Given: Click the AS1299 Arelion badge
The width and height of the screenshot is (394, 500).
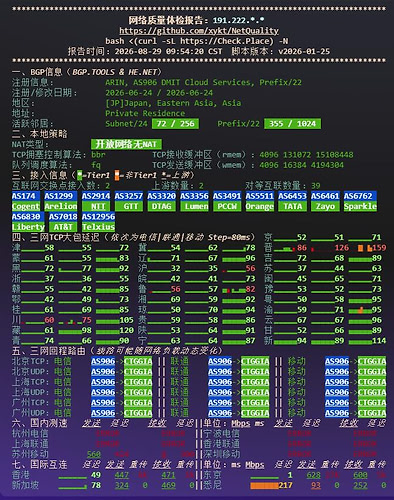Looking at the screenshot, I should pyautogui.click(x=61, y=201).
